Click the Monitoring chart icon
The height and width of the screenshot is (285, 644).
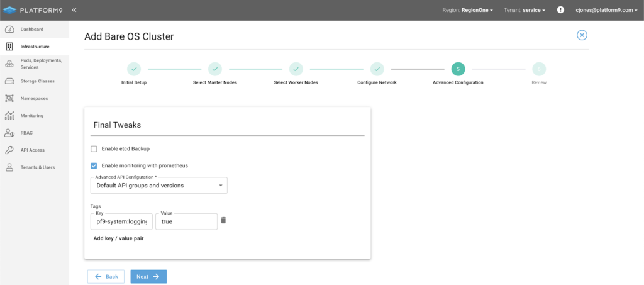click(x=9, y=116)
